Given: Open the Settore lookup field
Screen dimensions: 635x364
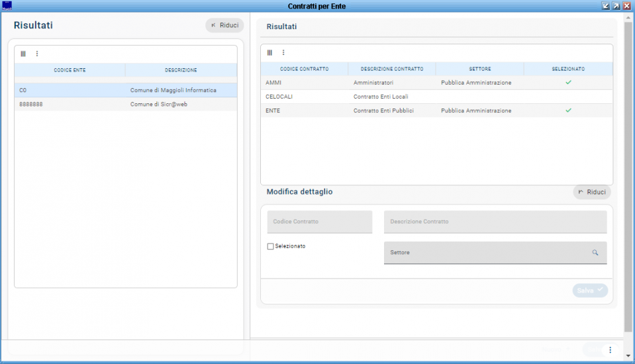Looking at the screenshot, I should pos(487,253).
